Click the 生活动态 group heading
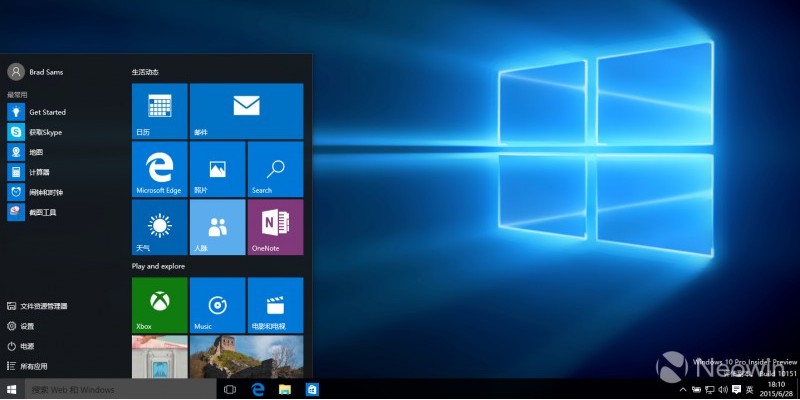This screenshot has height=400, width=800. [x=145, y=72]
